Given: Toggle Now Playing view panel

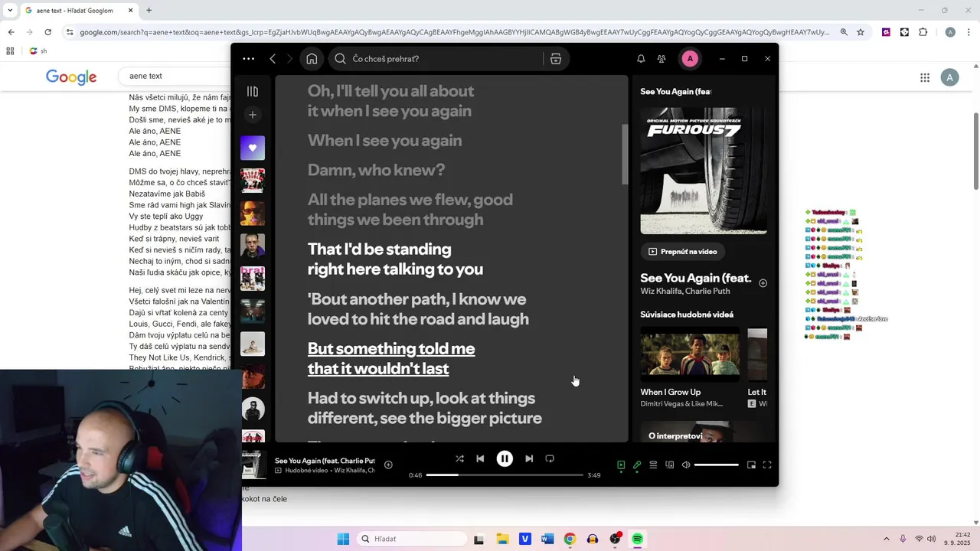Looking at the screenshot, I should pos(621,465).
